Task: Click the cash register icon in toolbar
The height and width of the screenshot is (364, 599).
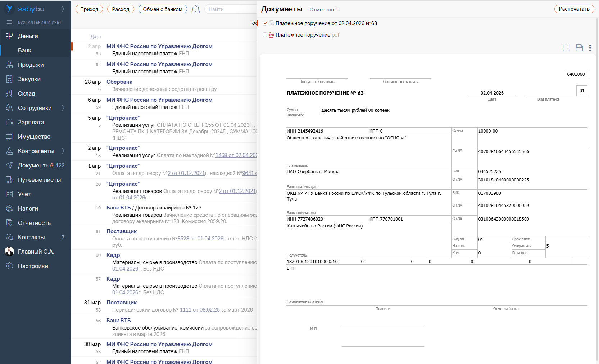Action: 195,9
